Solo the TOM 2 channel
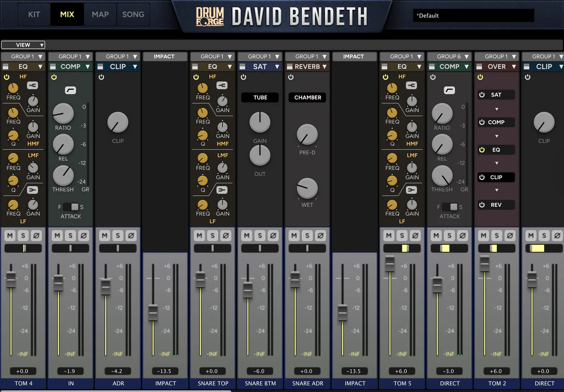This screenshot has height=392, width=564. 497,235
